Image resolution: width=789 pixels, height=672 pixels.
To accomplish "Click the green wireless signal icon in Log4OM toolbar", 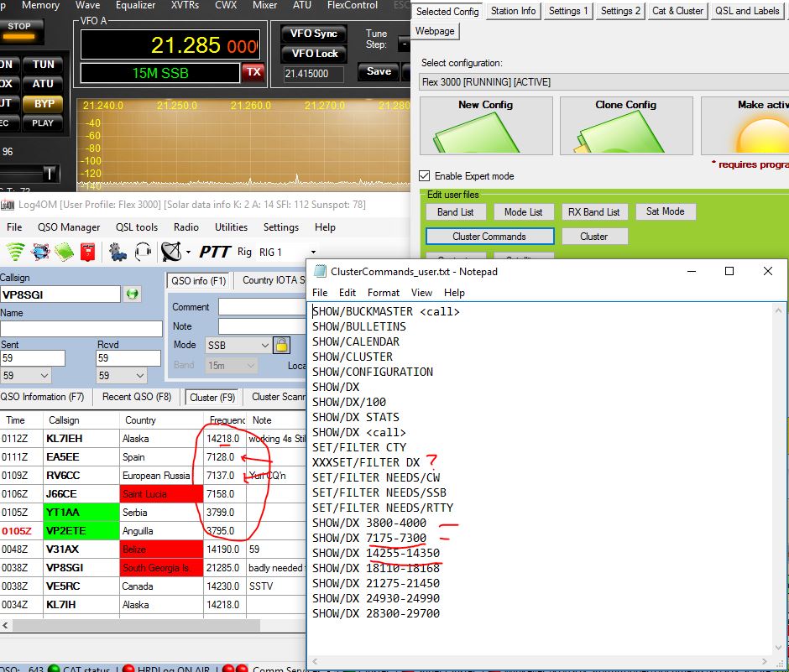I will pos(16,252).
